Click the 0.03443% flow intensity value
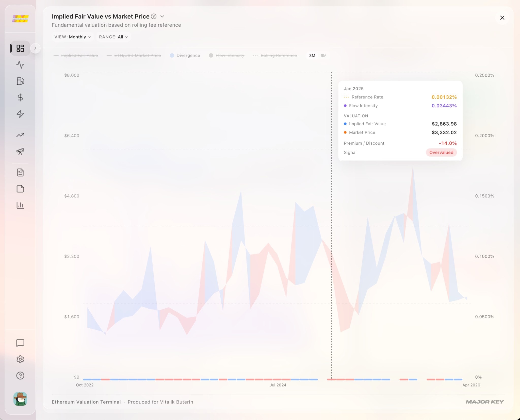This screenshot has width=520, height=420. tap(444, 106)
